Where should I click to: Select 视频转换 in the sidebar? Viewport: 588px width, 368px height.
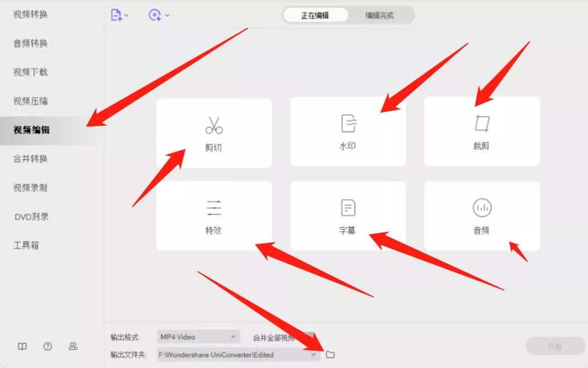click(x=30, y=15)
